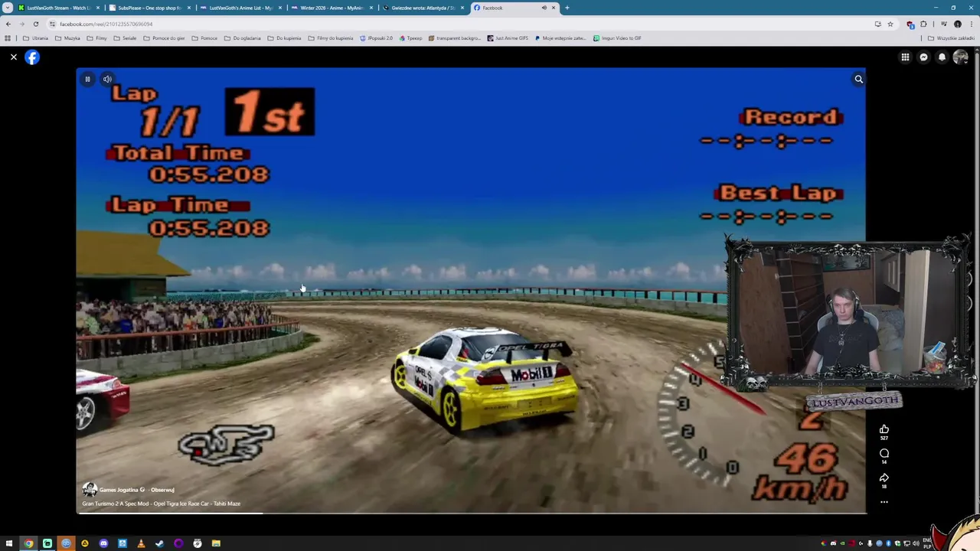
Task: Open File Explorer from the taskbar
Action: tap(216, 543)
